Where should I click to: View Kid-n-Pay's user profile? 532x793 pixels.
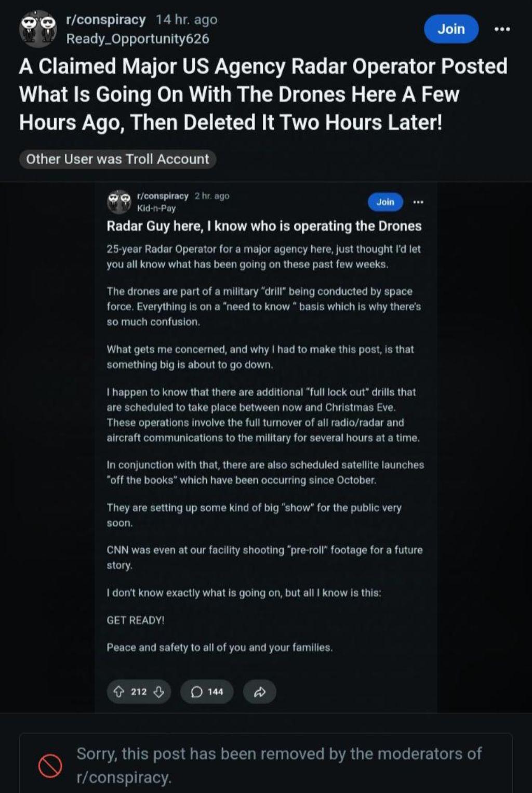(x=156, y=208)
